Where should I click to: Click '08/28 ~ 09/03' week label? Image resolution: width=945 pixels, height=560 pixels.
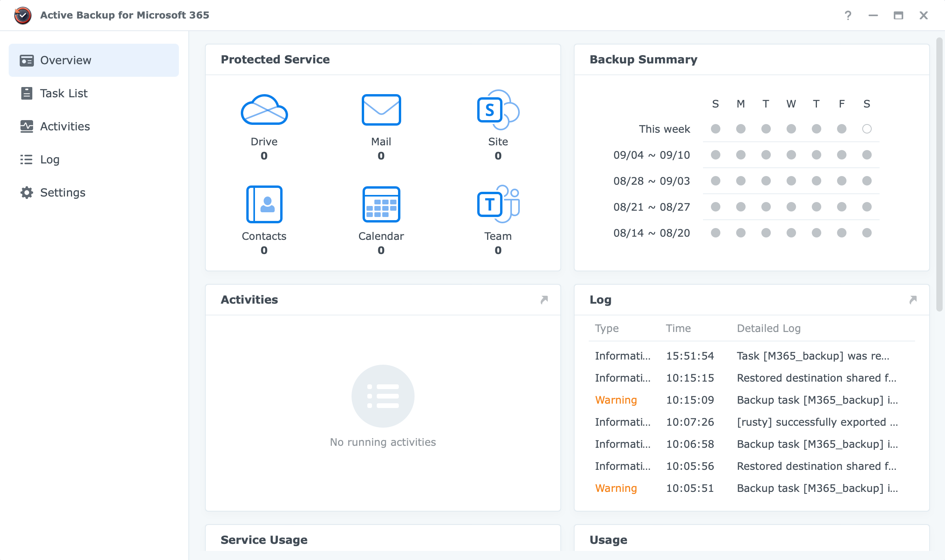[x=652, y=181]
